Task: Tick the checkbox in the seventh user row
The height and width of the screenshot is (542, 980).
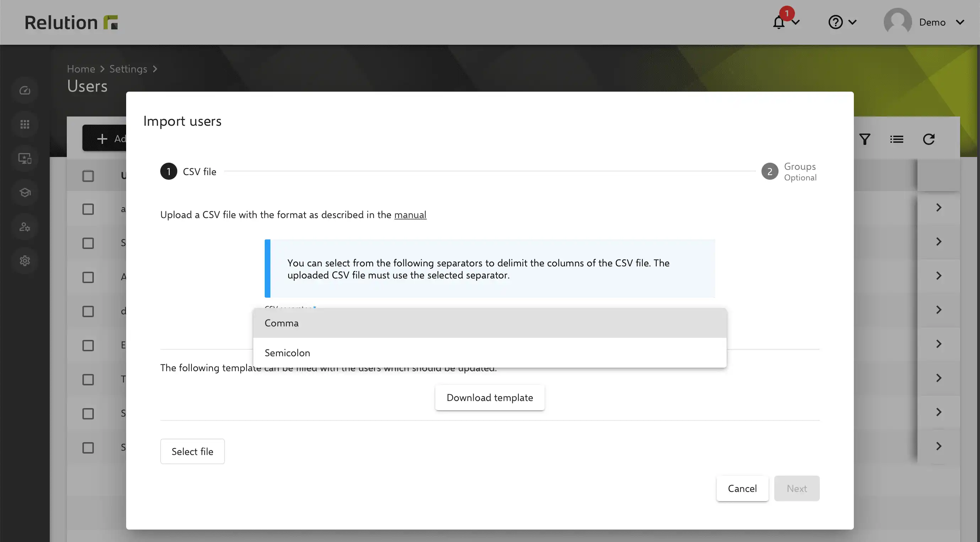Action: [88, 413]
